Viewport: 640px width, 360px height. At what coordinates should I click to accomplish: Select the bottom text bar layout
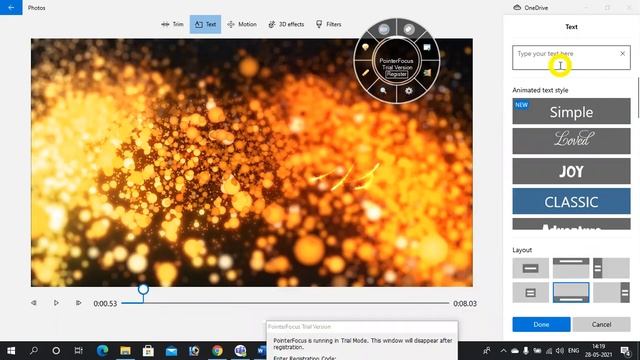pos(571,293)
